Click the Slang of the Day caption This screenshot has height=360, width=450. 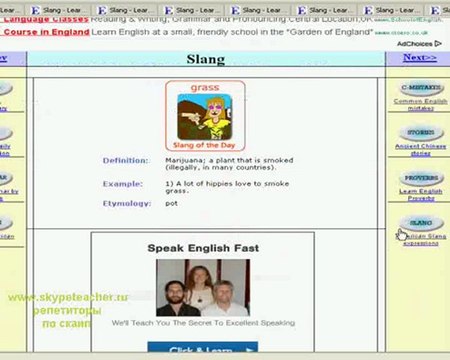point(204,145)
